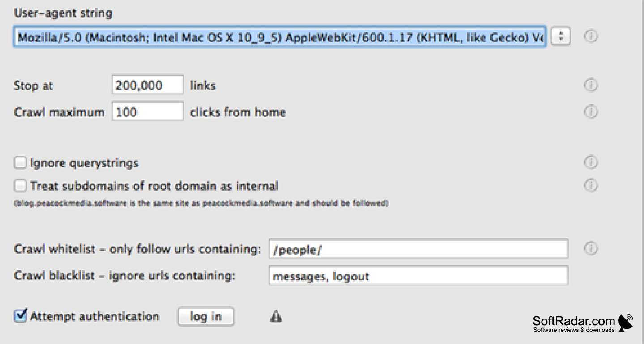Check Treat subdomains of root domain as internal
This screenshot has width=644, height=344.
point(20,185)
